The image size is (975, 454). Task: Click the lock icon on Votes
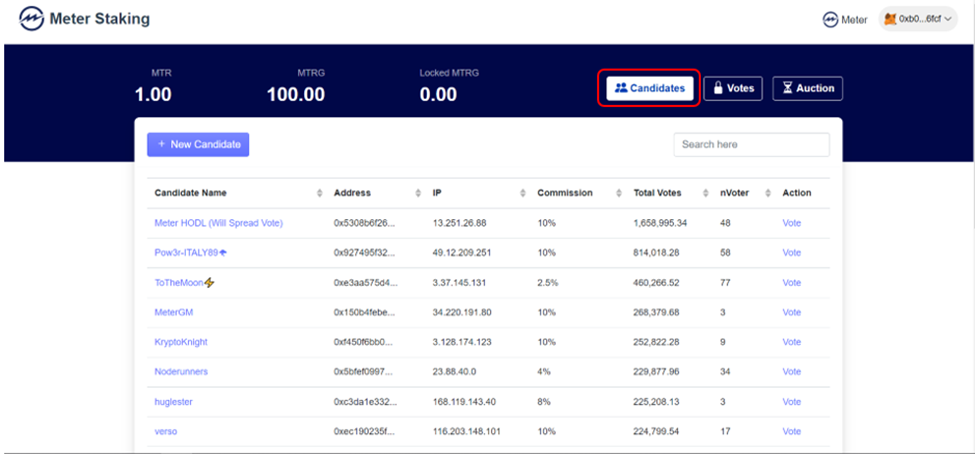(x=718, y=88)
